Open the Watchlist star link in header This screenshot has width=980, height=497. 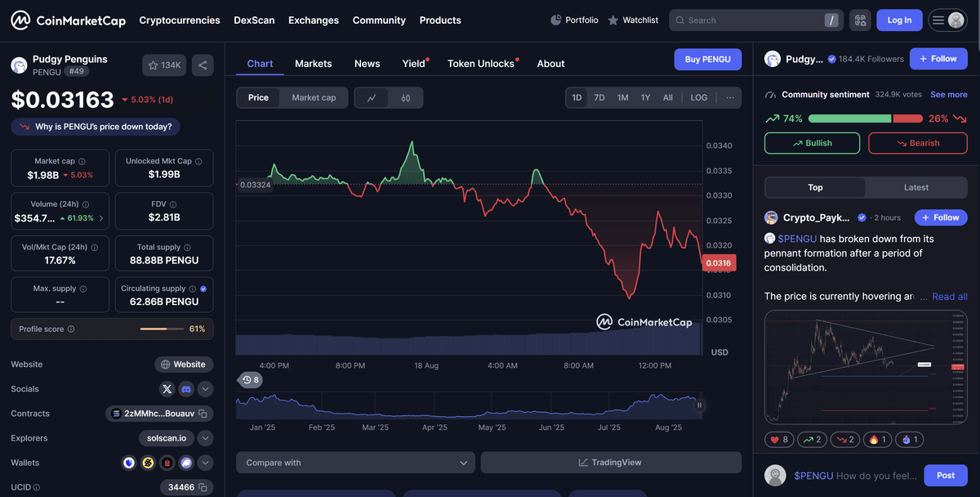click(633, 20)
